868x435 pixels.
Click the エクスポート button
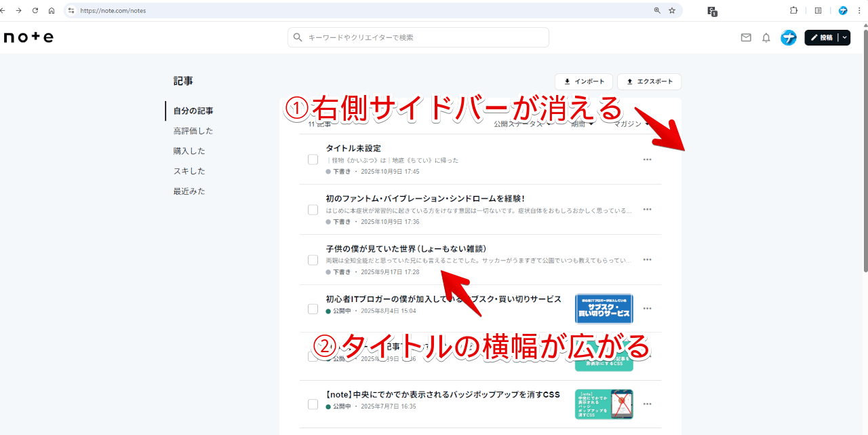point(649,81)
